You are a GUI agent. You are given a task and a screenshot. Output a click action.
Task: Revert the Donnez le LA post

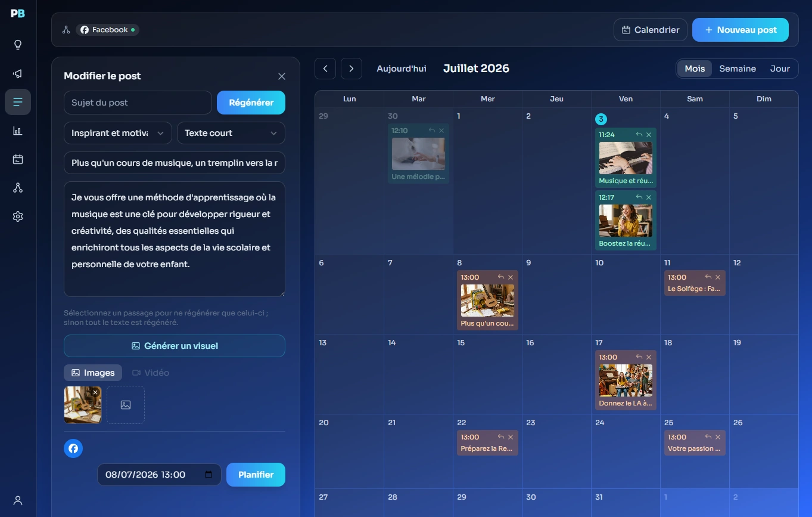639,357
